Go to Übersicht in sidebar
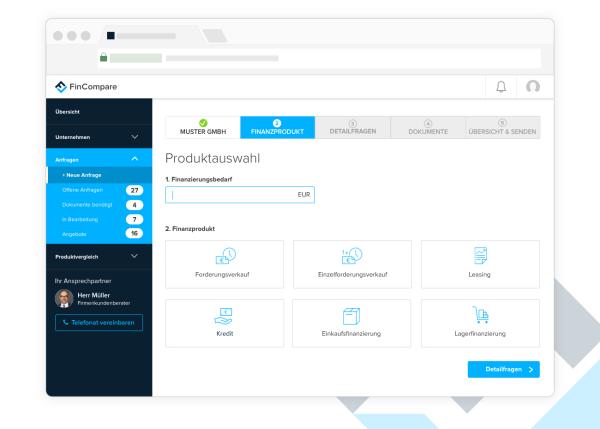Image resolution: width=600 pixels, height=429 pixels. click(67, 112)
